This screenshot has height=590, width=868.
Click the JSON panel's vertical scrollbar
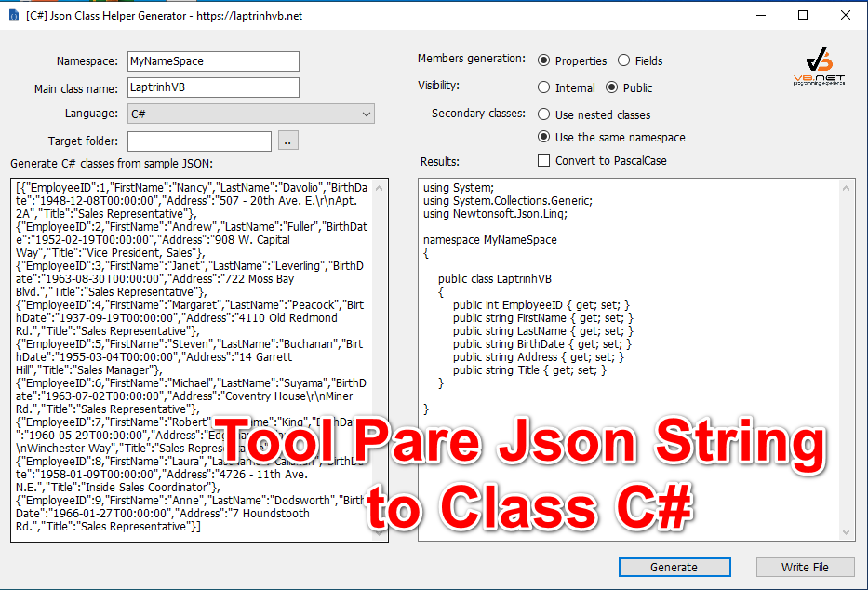[381, 354]
